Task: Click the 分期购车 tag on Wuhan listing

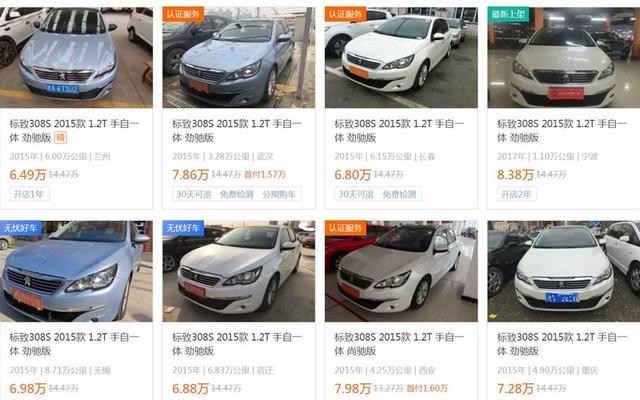Action: click(x=279, y=194)
